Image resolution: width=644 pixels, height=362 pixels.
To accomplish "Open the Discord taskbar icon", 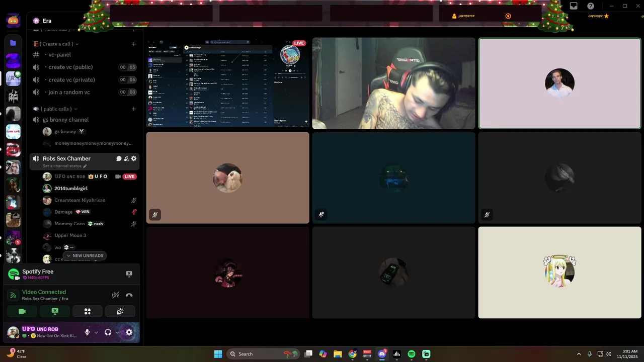I will pos(382,354).
